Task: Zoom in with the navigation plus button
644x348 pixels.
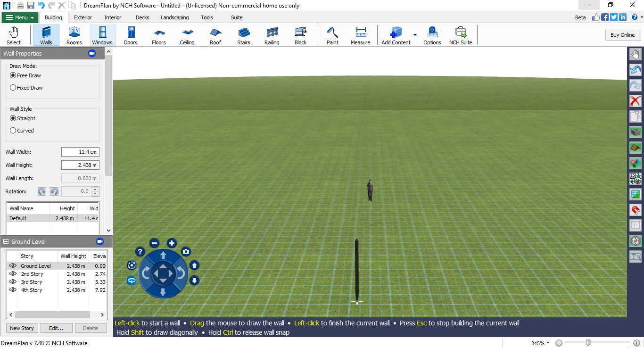Action: pyautogui.click(x=172, y=243)
